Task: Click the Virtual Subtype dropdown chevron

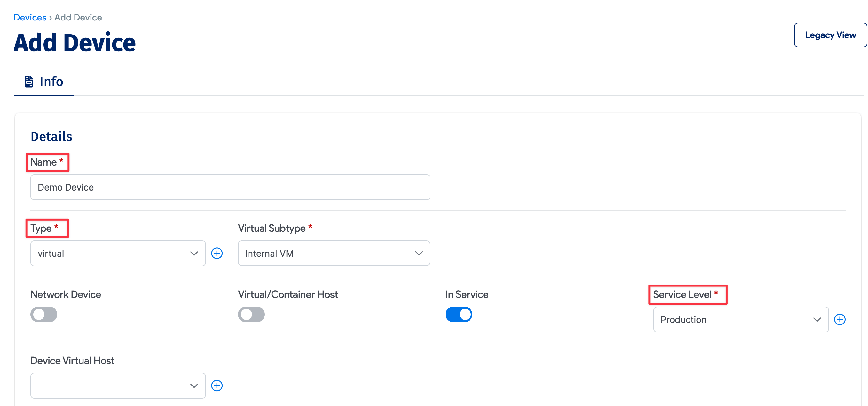Action: tap(419, 253)
